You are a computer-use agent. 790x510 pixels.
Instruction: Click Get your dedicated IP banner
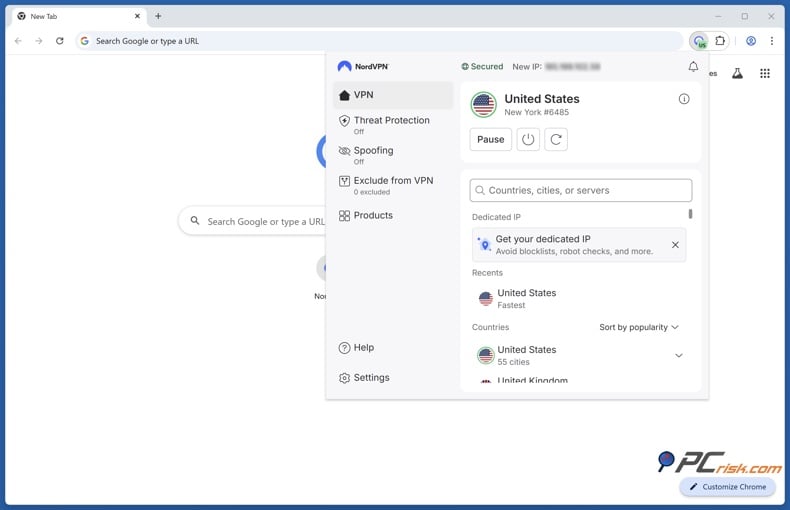point(579,244)
